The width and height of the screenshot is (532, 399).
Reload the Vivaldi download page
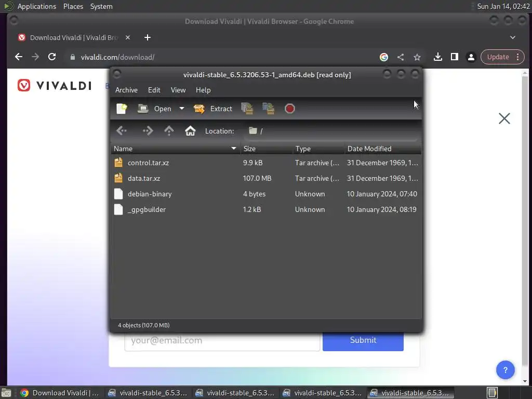[x=52, y=57]
